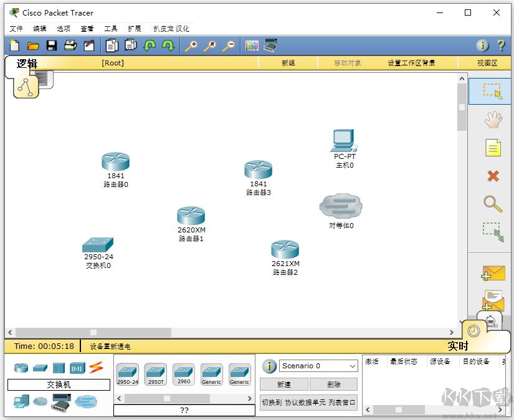Click the New file toolbar icon
This screenshot has width=514, height=420.
pyautogui.click(x=14, y=45)
